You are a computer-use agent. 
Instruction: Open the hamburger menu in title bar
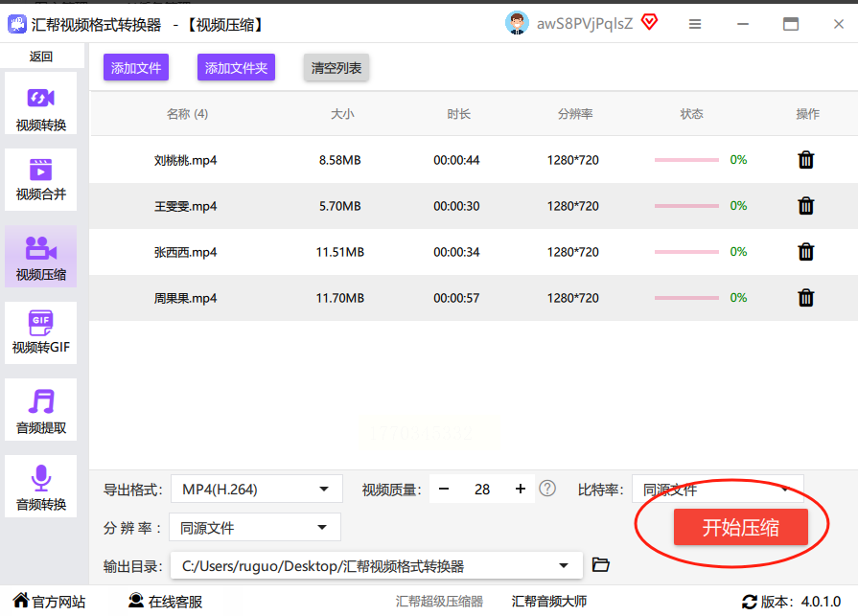coord(696,24)
